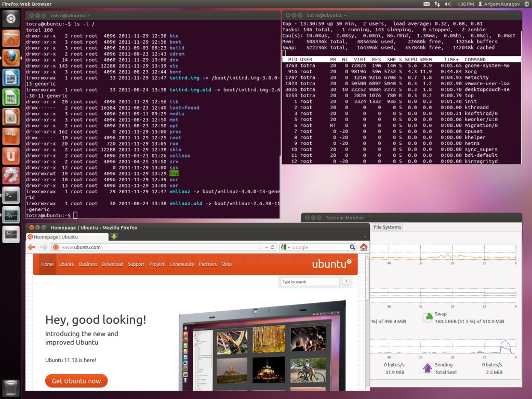532x399 pixels.
Task: Launch Ubuntu Software Center from the launcher
Action: point(11,136)
